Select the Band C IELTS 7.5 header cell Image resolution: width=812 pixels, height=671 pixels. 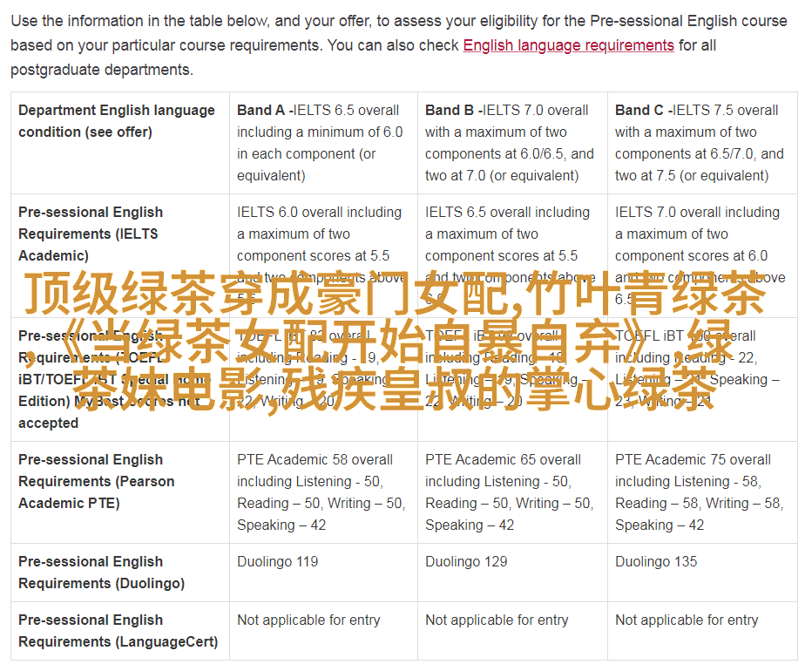(x=699, y=142)
